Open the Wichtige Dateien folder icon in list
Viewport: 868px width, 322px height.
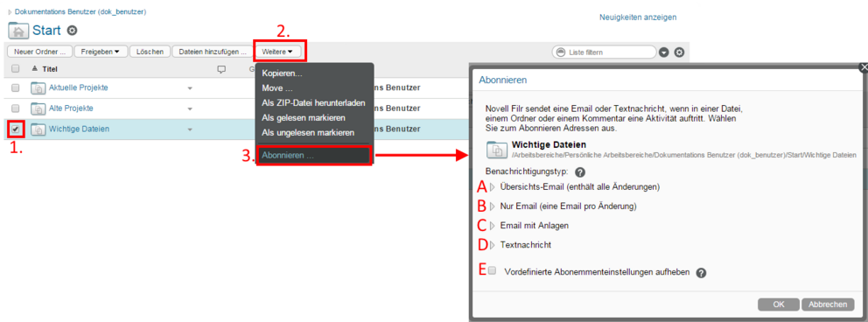38,129
